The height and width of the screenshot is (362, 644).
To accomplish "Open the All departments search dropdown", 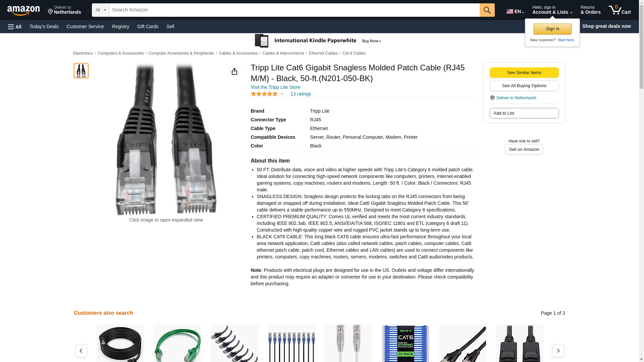I will [x=101, y=10].
